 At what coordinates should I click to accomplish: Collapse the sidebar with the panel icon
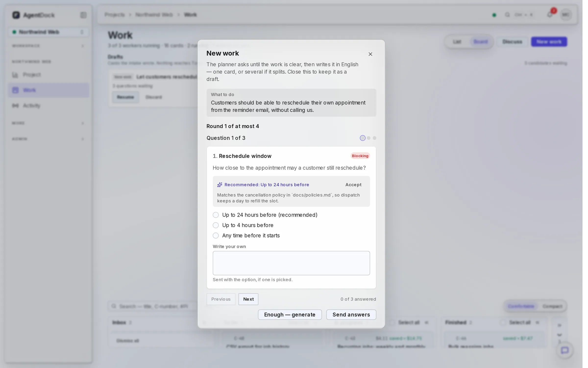(83, 15)
